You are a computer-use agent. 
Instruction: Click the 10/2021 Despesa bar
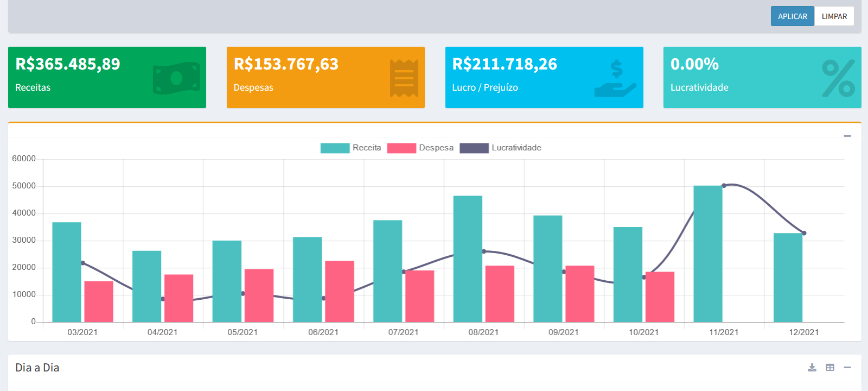(x=660, y=297)
